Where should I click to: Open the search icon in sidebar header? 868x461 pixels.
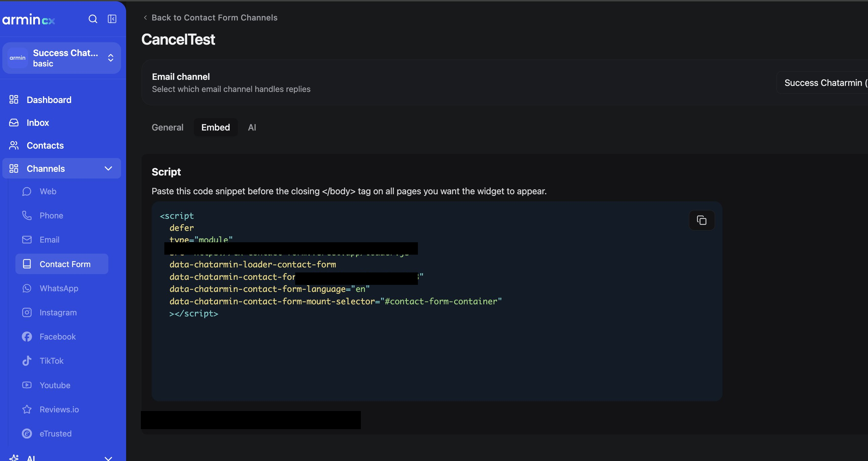[93, 19]
